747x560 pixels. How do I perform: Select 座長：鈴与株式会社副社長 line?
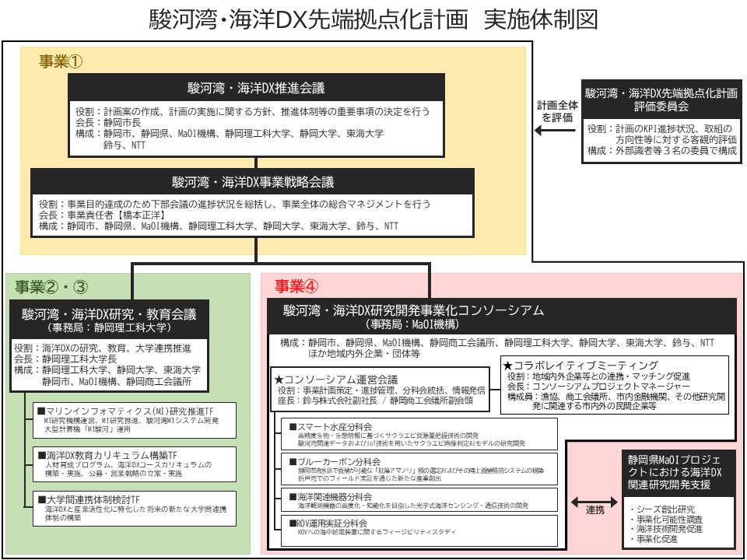tap(375, 401)
